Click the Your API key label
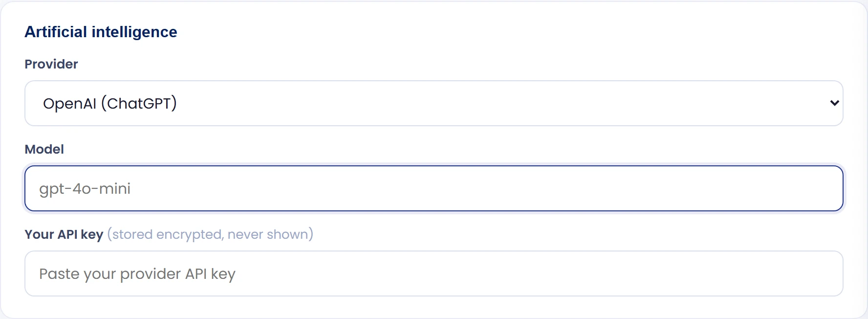Image resolution: width=868 pixels, height=319 pixels. 64,234
